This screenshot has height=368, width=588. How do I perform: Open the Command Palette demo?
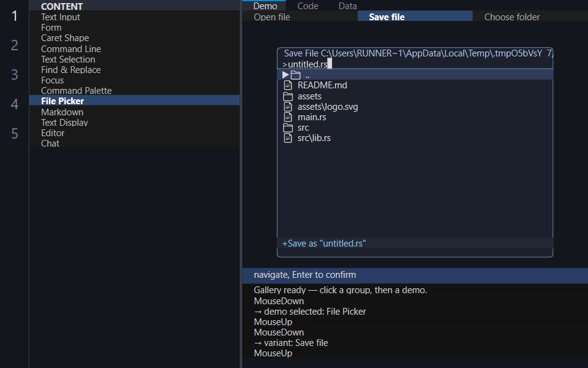[135, 91]
